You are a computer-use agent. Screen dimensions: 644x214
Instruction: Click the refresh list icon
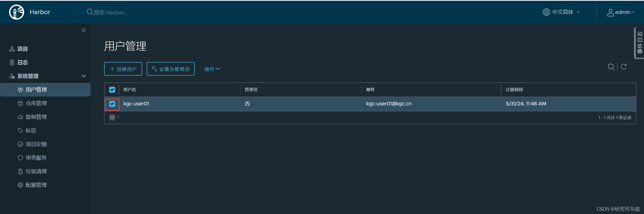pyautogui.click(x=624, y=67)
